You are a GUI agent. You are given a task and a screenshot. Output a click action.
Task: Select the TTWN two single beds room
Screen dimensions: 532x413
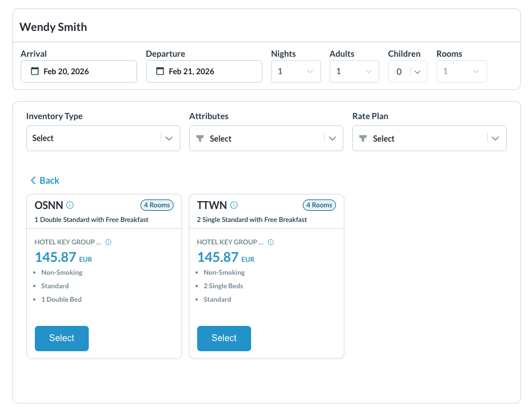pos(224,338)
